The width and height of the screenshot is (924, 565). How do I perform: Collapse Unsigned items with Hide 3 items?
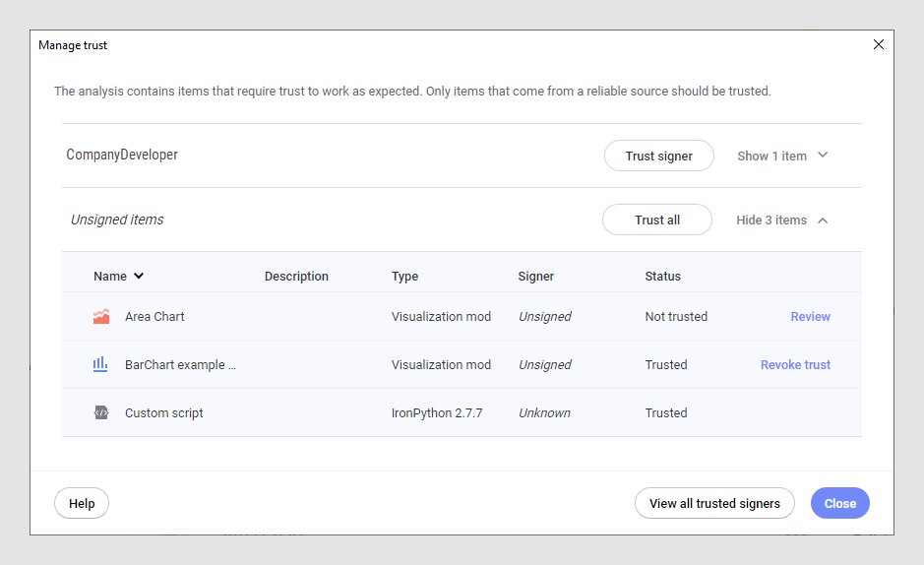click(782, 220)
